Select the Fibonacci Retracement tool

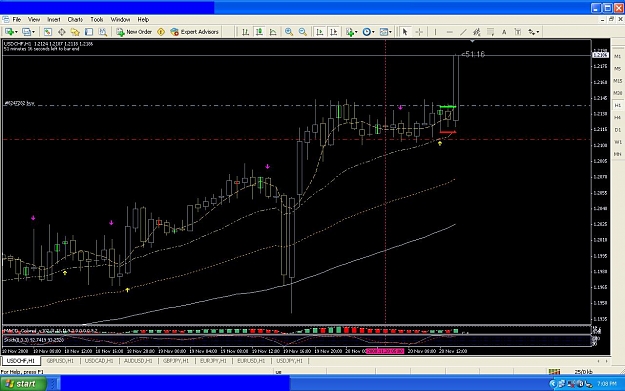click(490, 32)
